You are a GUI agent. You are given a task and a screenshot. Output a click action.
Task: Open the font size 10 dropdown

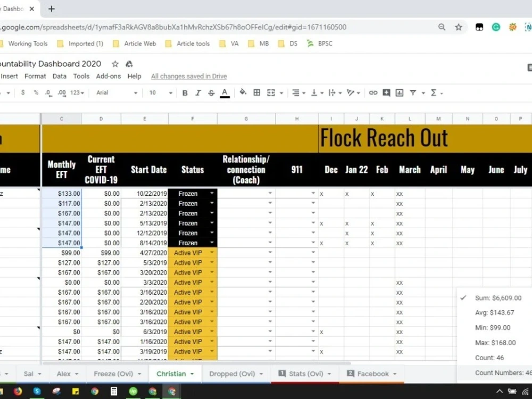161,93
